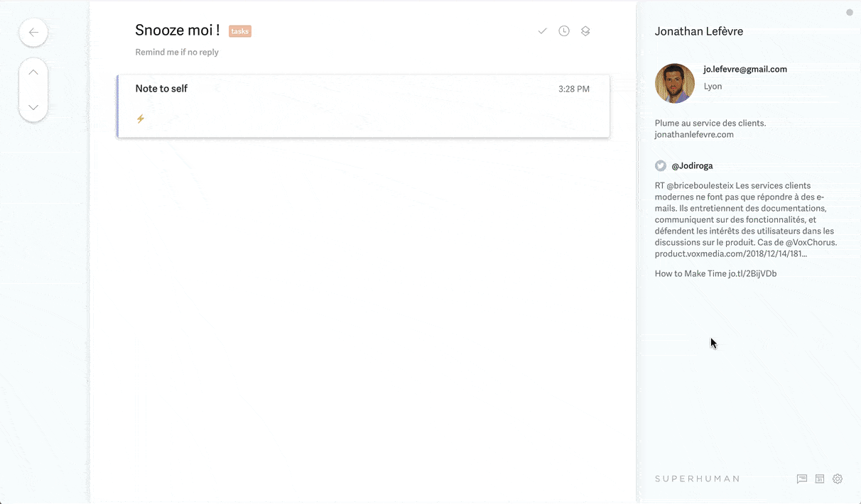Jump to previous conversation with up chevron
This screenshot has height=504, width=861.
33,72
